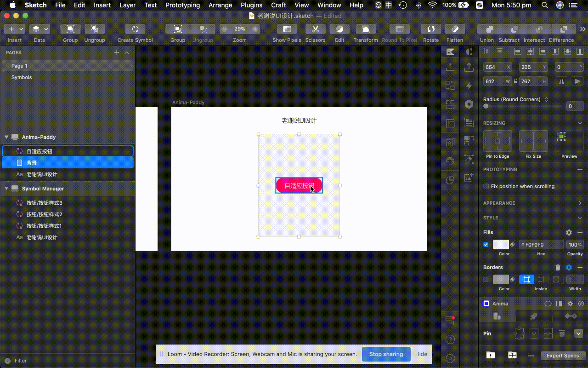Image resolution: width=588 pixels, height=368 pixels.
Task: Enable the Borders checkbox
Action: 486,280
